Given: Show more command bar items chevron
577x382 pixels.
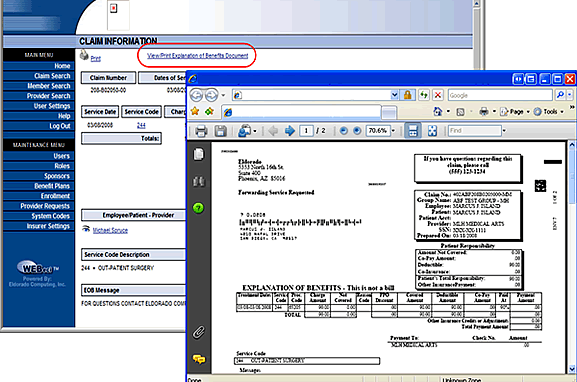Looking at the screenshot, I should 572,107.
